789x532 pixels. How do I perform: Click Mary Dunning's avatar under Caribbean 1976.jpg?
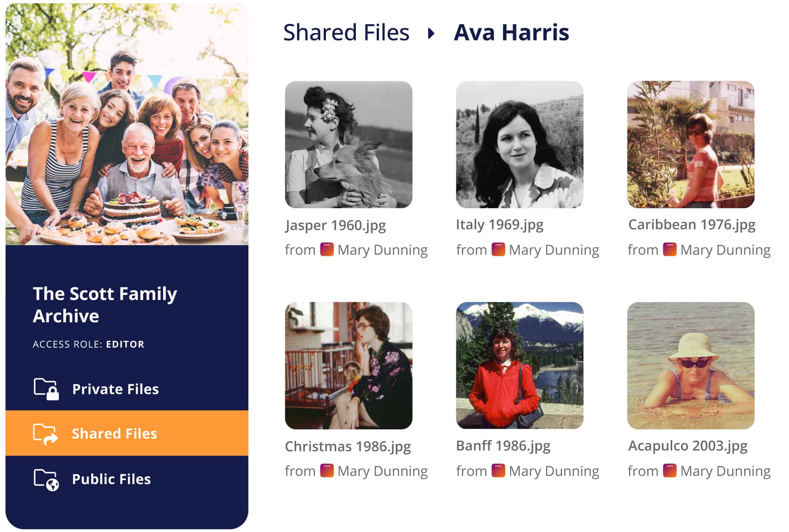[669, 249]
